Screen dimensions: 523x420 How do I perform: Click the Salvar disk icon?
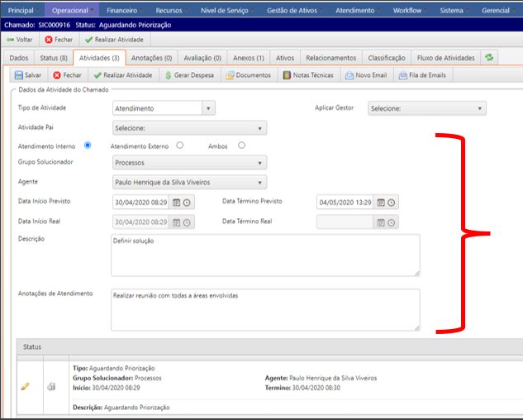point(19,75)
